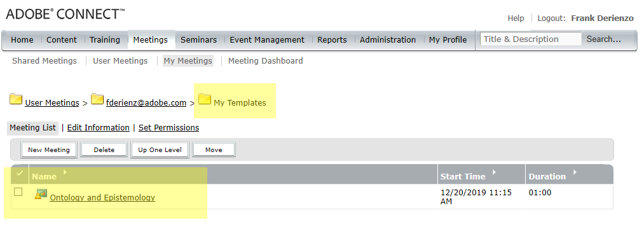
Task: Click the Ontology and Epistemology meeting icon
Action: coord(41,194)
